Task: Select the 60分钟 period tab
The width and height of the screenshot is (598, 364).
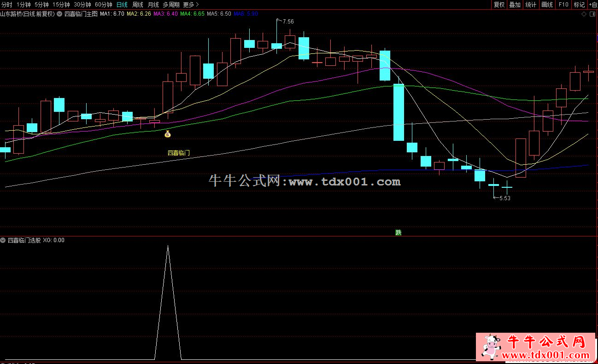Action: click(104, 5)
